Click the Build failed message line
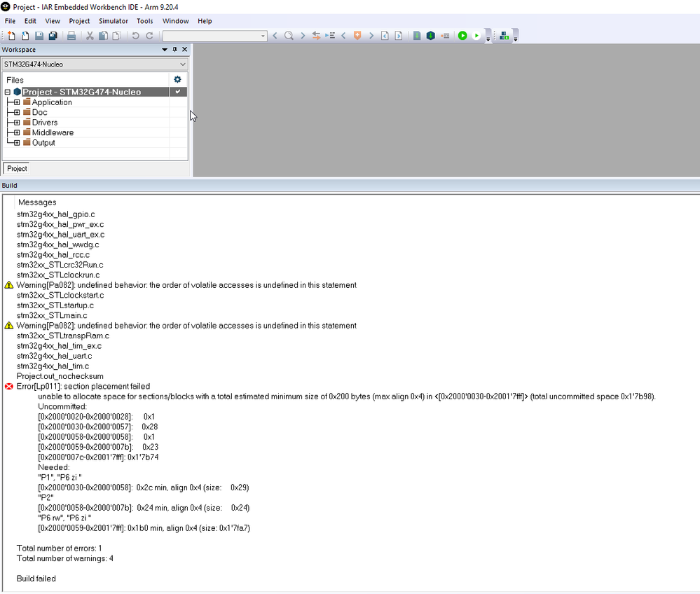The image size is (700, 594). pyautogui.click(x=36, y=579)
